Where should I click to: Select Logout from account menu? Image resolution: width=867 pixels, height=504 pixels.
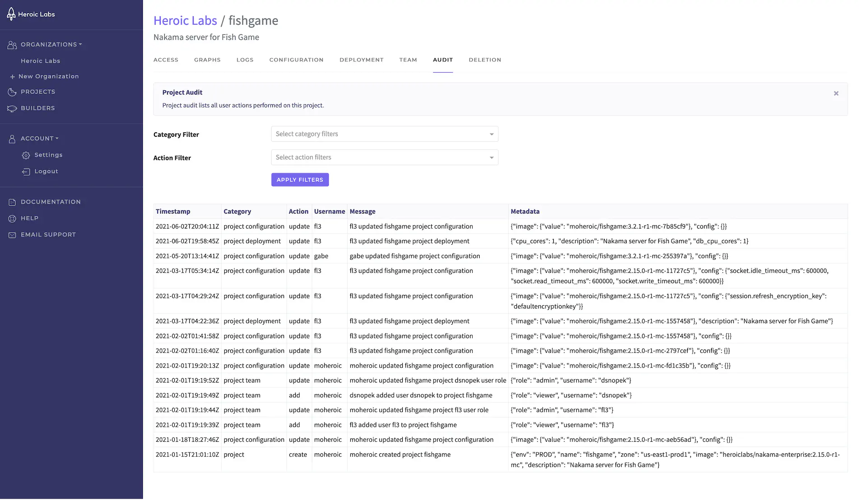pos(46,171)
